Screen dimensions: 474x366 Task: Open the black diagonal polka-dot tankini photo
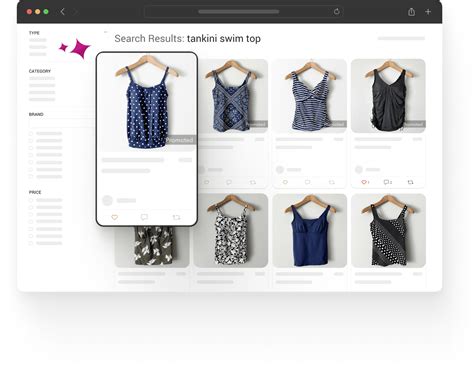[x=388, y=230]
